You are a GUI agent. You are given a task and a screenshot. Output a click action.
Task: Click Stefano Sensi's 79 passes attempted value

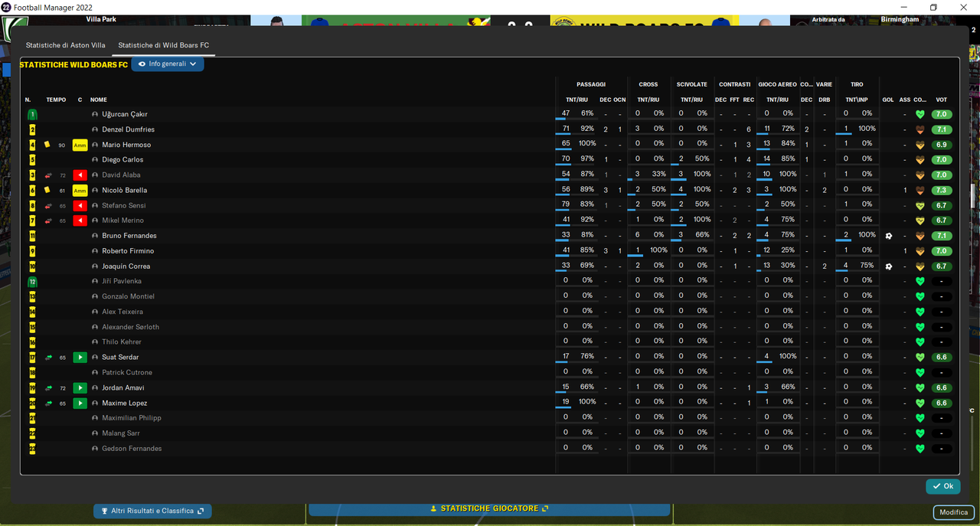point(566,204)
